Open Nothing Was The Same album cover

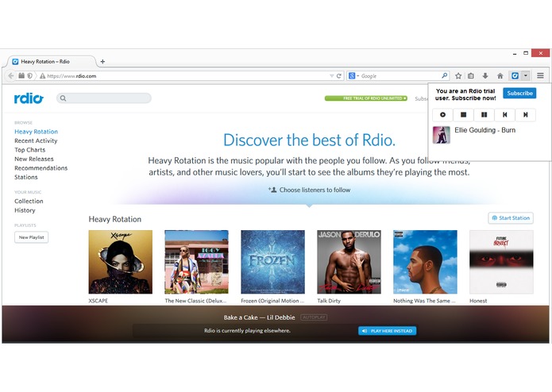(425, 262)
